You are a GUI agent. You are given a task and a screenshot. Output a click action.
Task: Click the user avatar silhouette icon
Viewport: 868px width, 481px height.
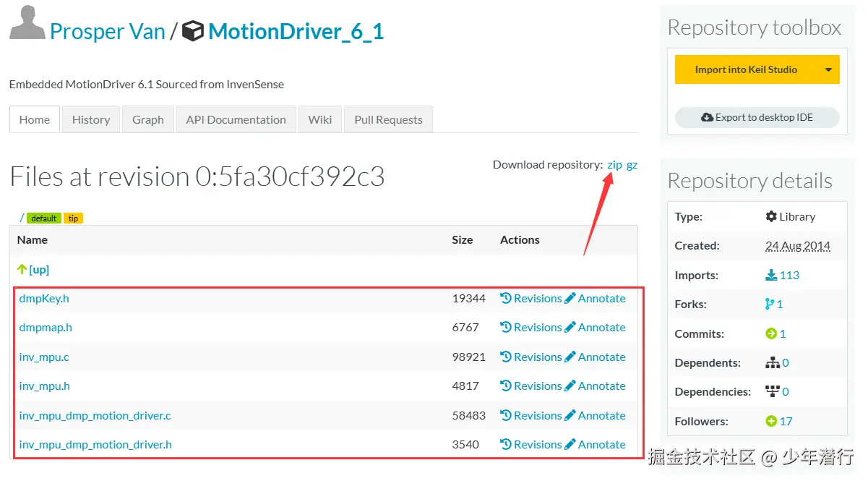pos(27,22)
